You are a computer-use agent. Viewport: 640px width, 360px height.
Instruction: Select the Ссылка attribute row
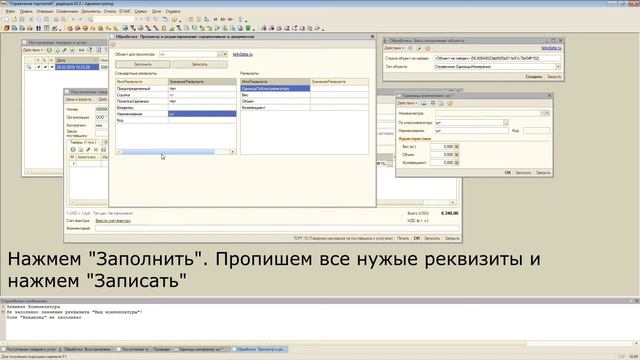click(x=176, y=95)
